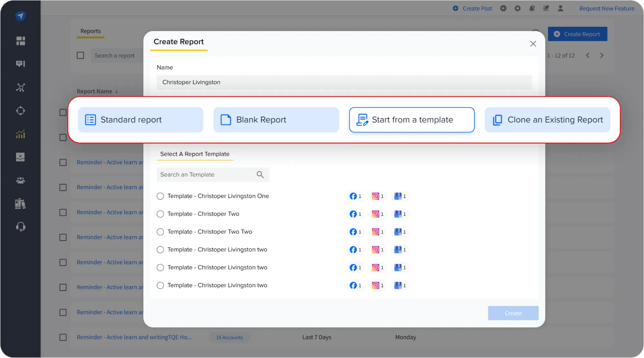
Task: Click the blue Create Report button
Action: tap(578, 34)
